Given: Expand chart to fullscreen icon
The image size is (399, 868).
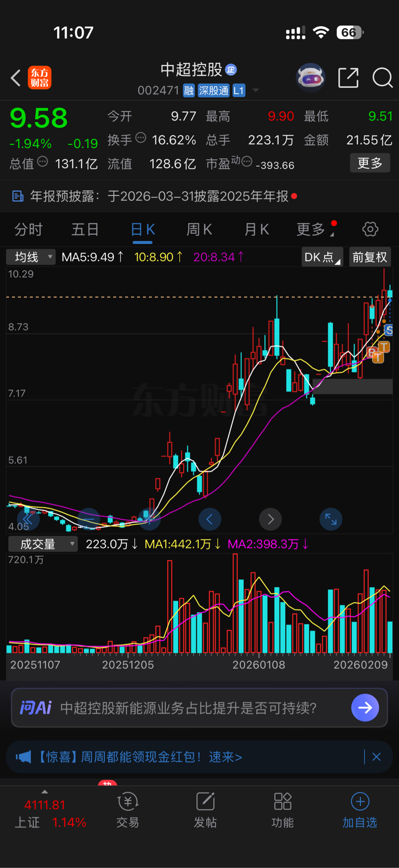Looking at the screenshot, I should (330, 519).
